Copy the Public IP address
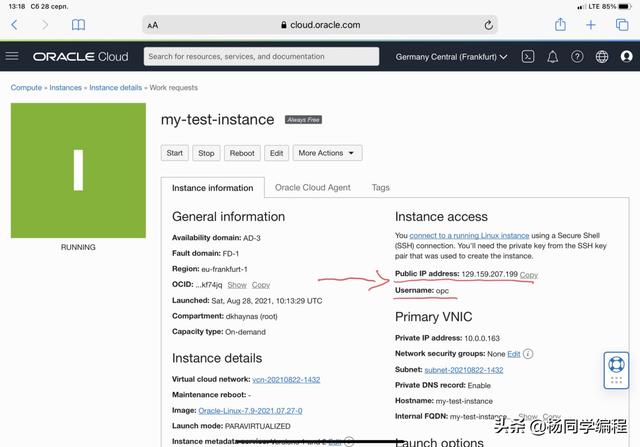The image size is (640, 447). point(529,275)
